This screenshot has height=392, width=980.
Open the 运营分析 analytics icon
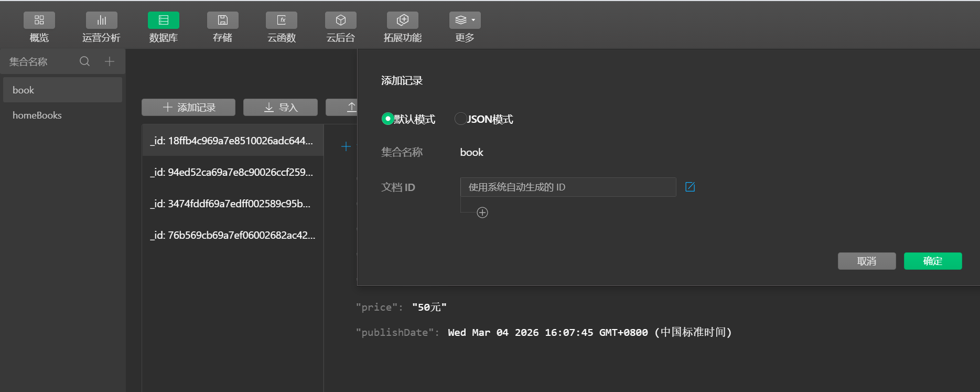tap(102, 20)
